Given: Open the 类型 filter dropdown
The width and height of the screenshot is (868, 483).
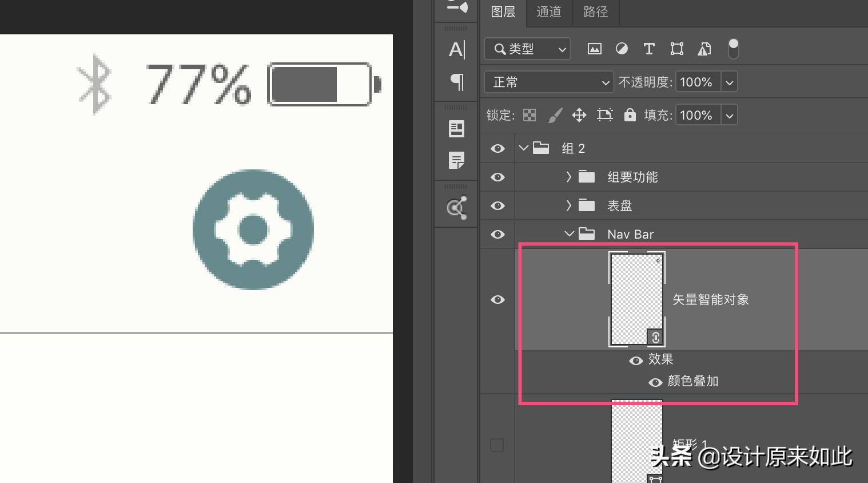Looking at the screenshot, I should point(527,49).
